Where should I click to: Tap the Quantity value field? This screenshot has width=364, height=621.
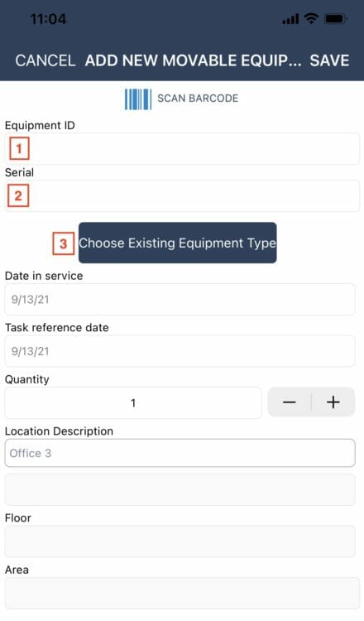point(133,402)
